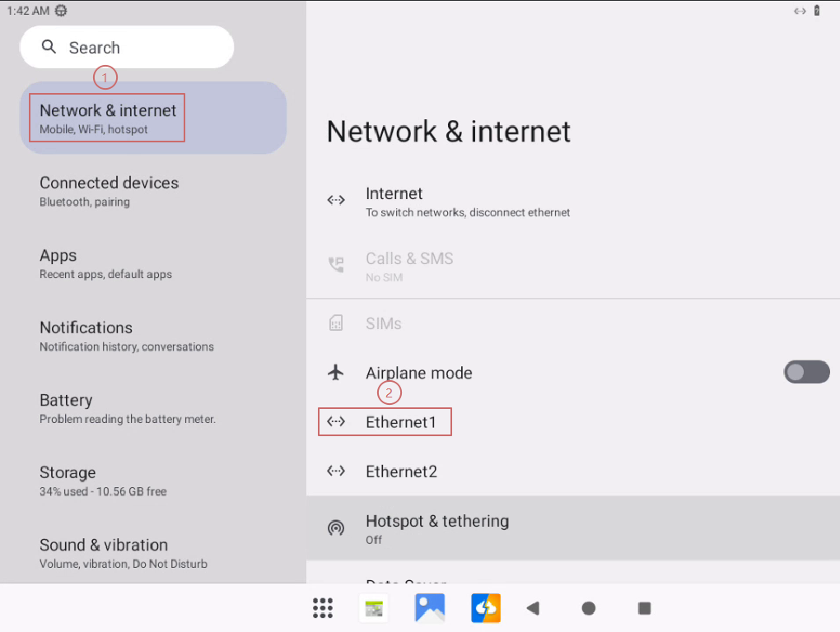Toggle the Airplane mode switch
The width and height of the screenshot is (840, 632).
pyautogui.click(x=805, y=373)
